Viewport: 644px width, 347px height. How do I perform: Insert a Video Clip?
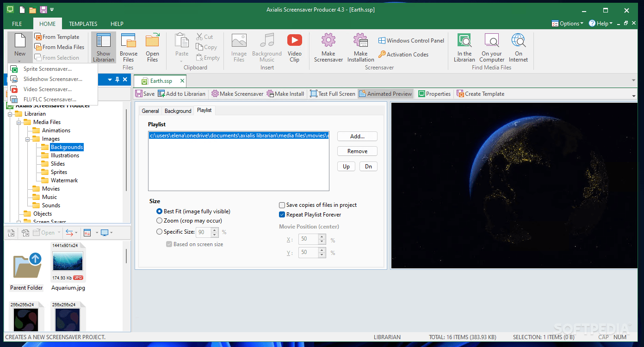click(295, 47)
